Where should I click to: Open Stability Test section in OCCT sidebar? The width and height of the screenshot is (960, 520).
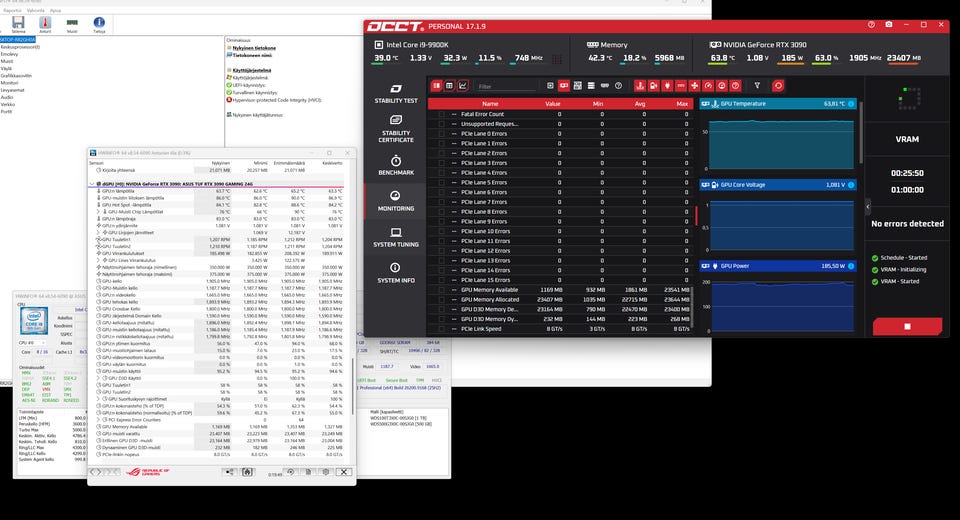[x=396, y=94]
